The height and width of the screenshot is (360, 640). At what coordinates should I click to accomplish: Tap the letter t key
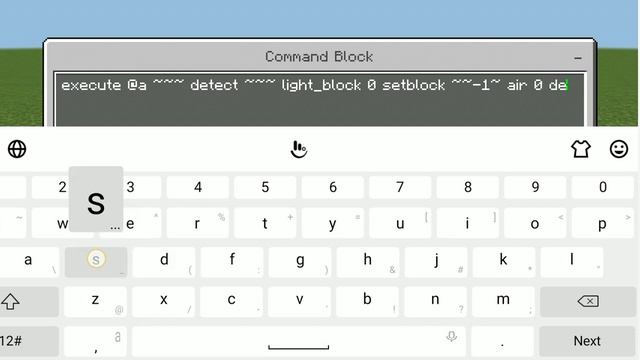point(265,223)
